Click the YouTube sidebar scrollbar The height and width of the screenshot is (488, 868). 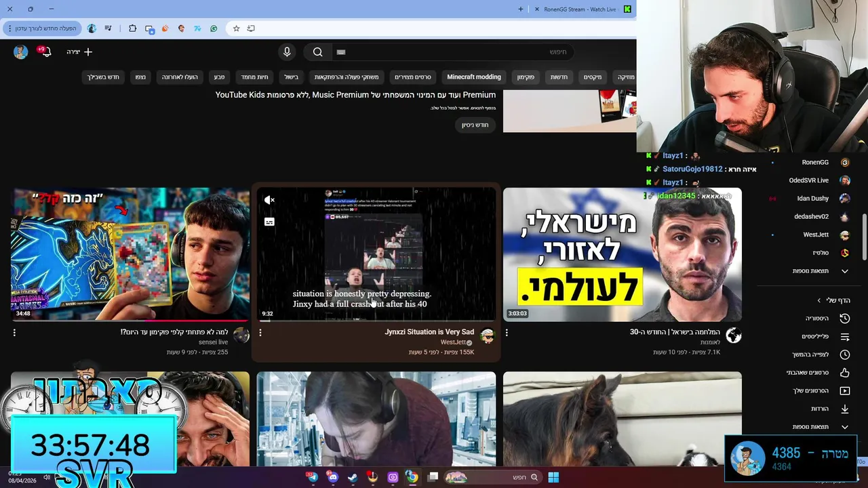tap(864, 236)
